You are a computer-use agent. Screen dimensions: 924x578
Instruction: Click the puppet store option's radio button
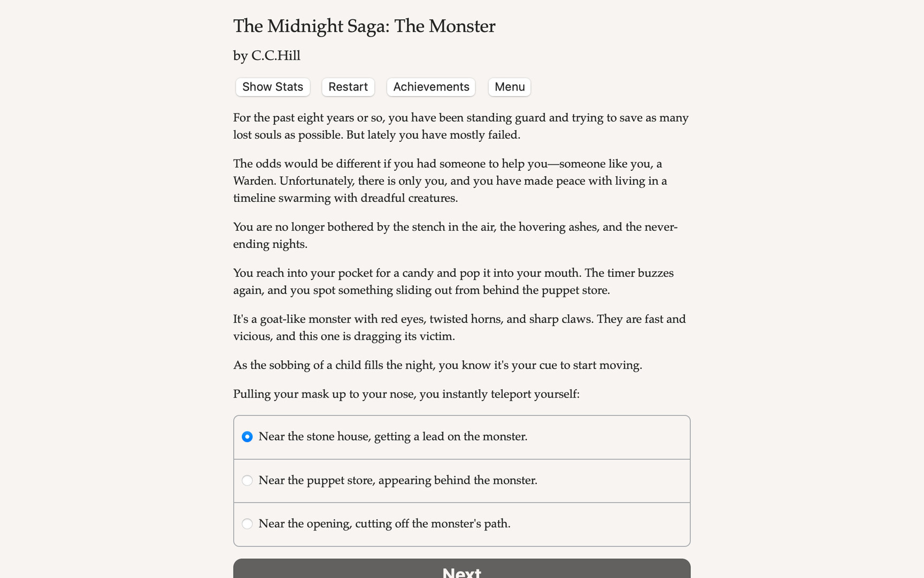point(247,481)
